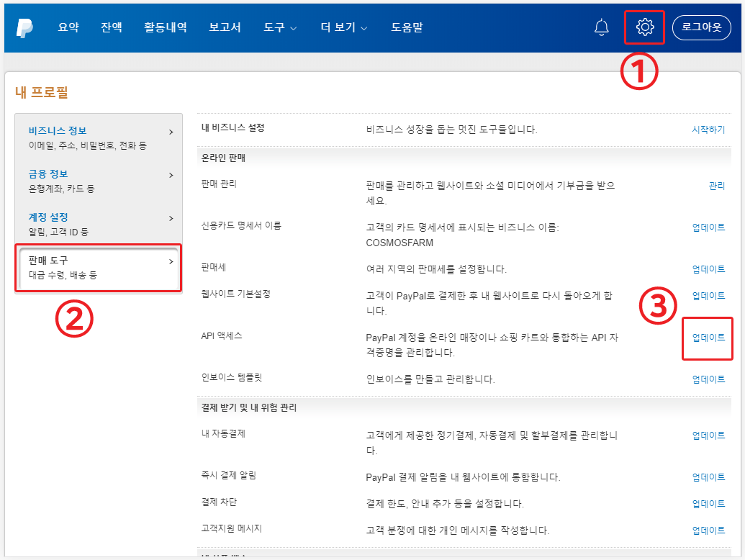Open the 활동내역 menu item
The height and width of the screenshot is (560, 745).
point(165,27)
